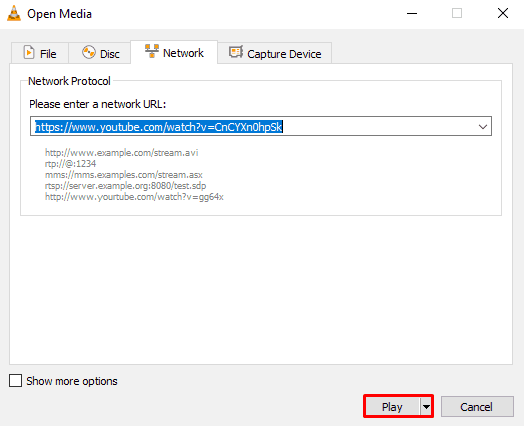Viewport: 524px width, 426px height.
Task: Open the Play button's dropdown arrow
Action: (426, 407)
